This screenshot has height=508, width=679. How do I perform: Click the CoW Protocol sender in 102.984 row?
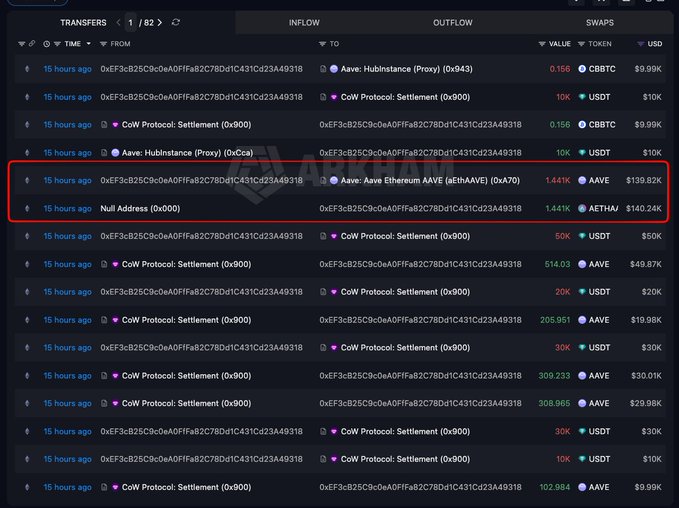click(x=186, y=487)
